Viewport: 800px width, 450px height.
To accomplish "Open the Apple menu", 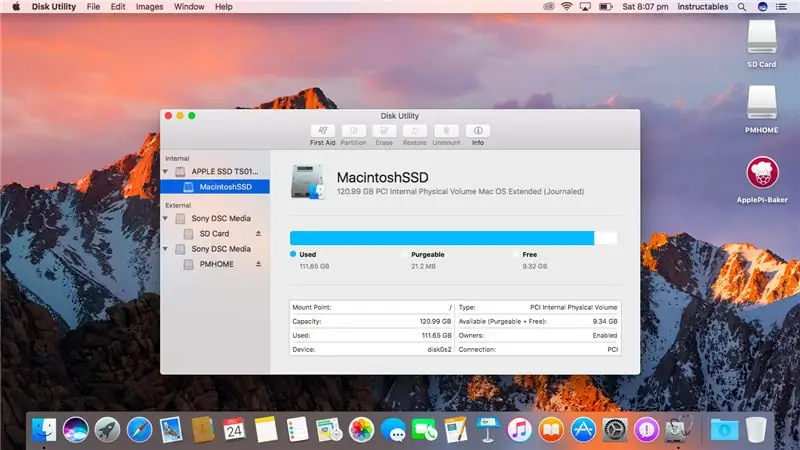I will click(x=16, y=7).
